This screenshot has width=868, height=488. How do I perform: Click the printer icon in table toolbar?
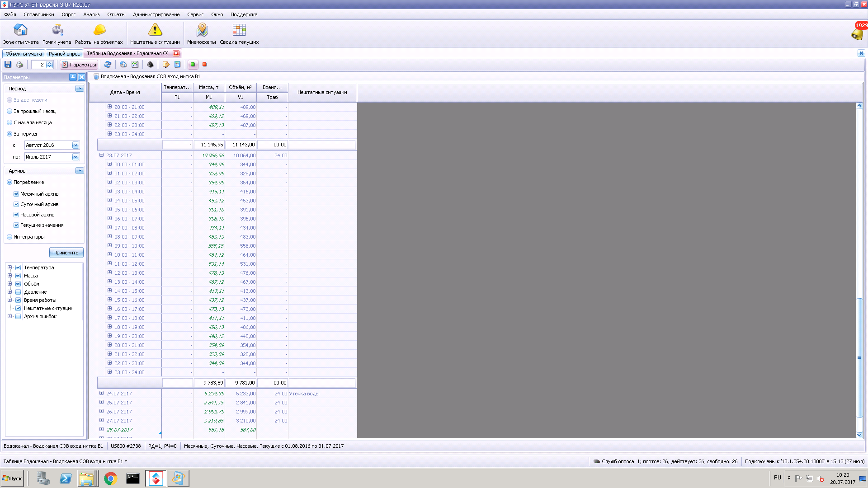click(x=19, y=65)
